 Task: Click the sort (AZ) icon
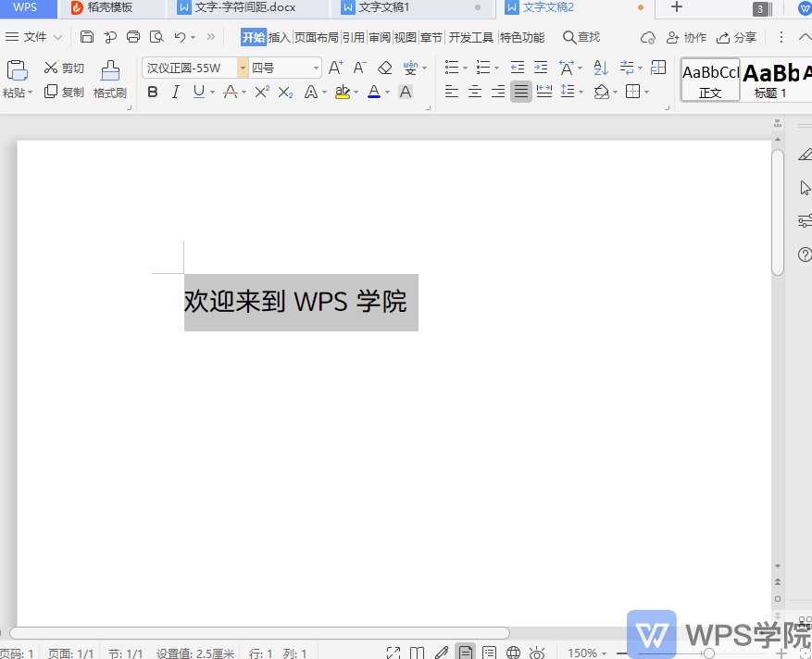click(x=600, y=68)
